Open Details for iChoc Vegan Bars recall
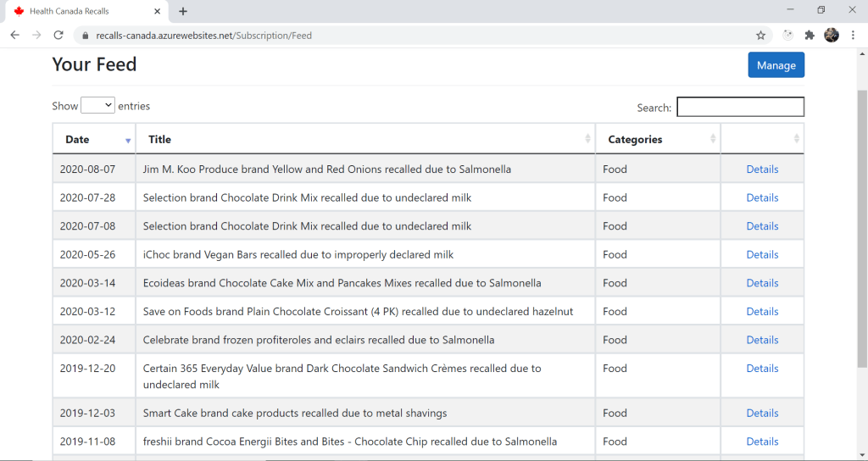Image resolution: width=868 pixels, height=461 pixels. click(x=762, y=254)
